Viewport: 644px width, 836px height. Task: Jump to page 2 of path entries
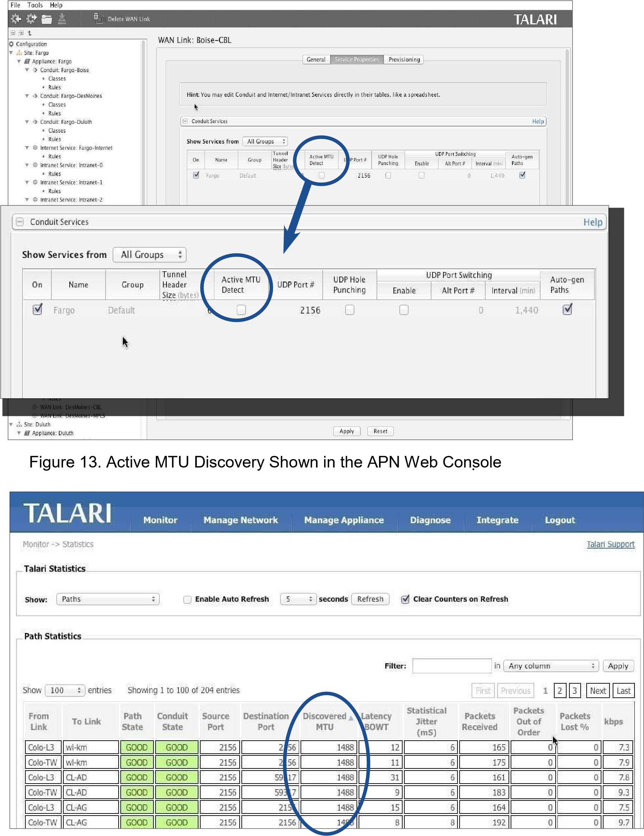point(560,691)
